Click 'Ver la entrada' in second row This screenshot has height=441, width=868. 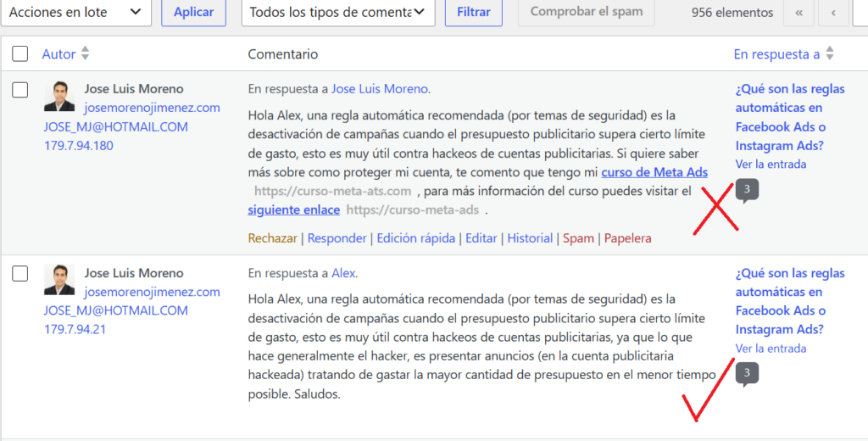pos(771,349)
